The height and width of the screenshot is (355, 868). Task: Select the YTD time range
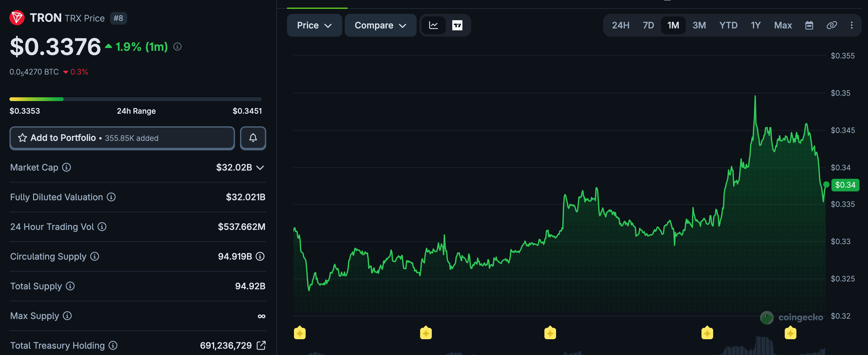[x=729, y=25]
